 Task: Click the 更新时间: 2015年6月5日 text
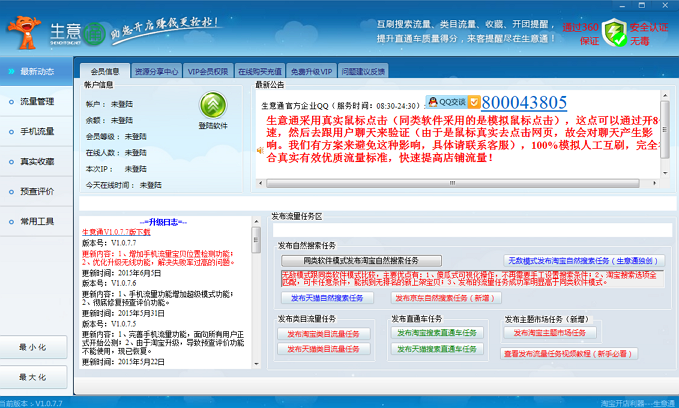[x=122, y=273]
